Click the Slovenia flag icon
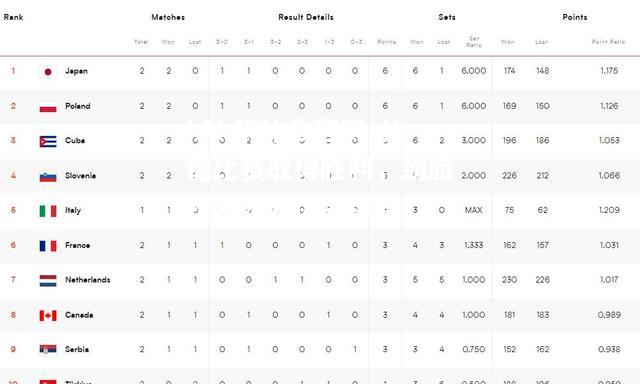The image size is (640, 384). [48, 176]
